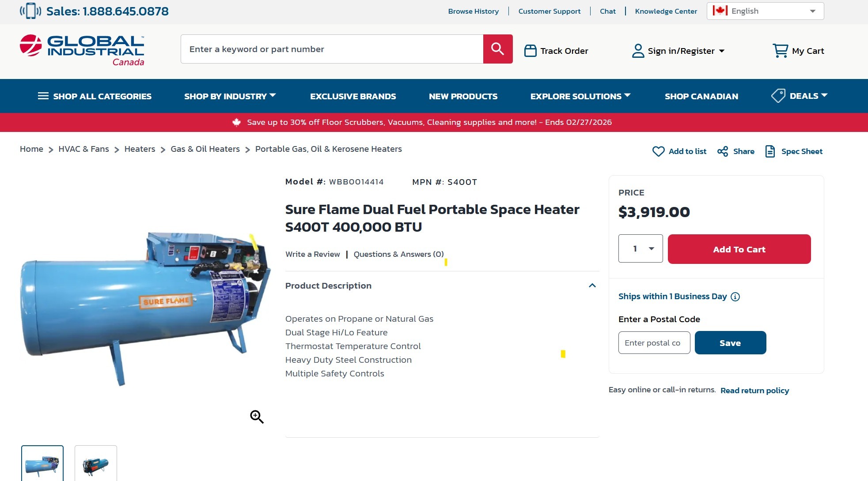The width and height of the screenshot is (868, 481).
Task: Open the New Products menu item
Action: pos(463,96)
